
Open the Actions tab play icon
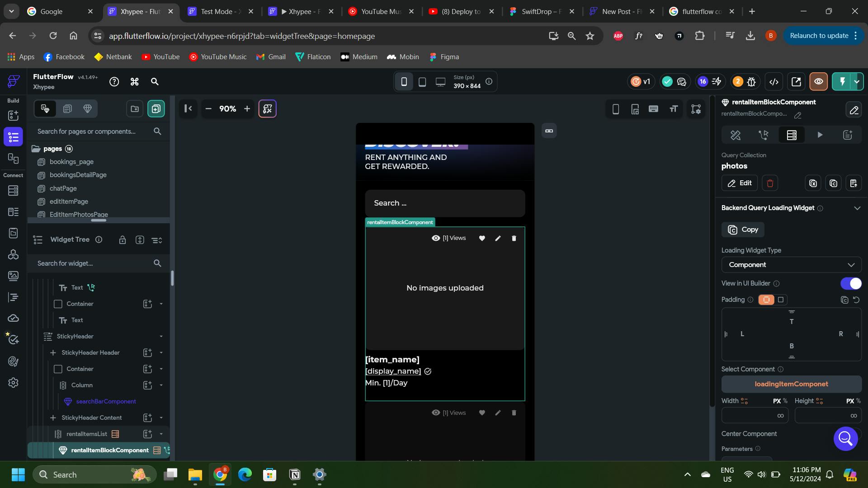[820, 135]
